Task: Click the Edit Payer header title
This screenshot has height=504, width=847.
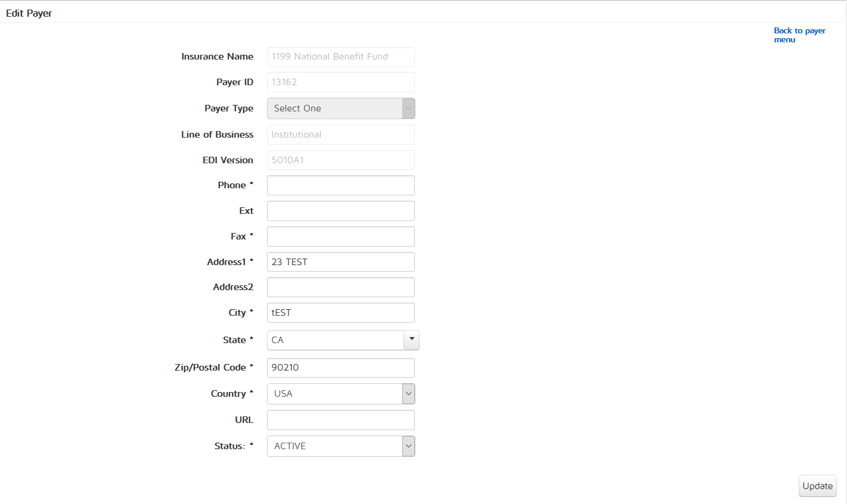Action: [x=29, y=13]
